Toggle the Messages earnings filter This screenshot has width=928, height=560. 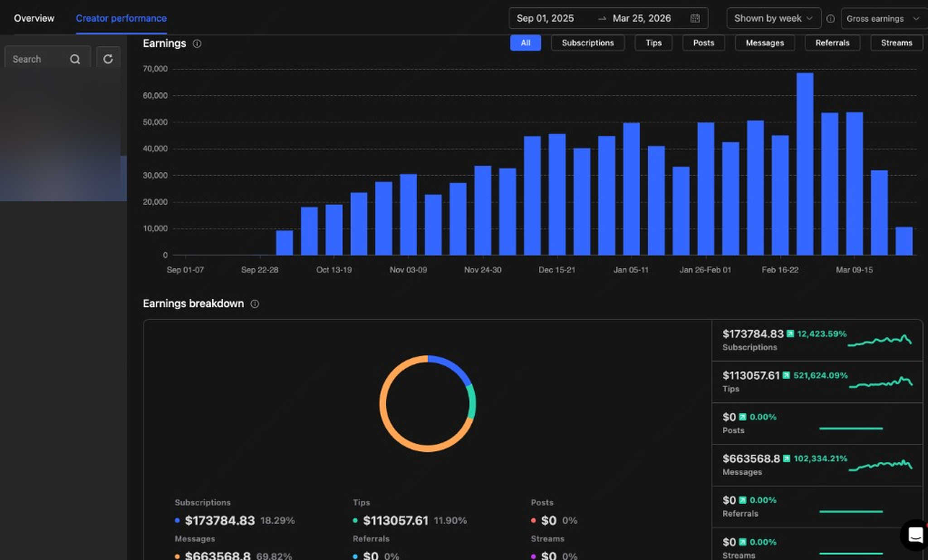tap(765, 43)
